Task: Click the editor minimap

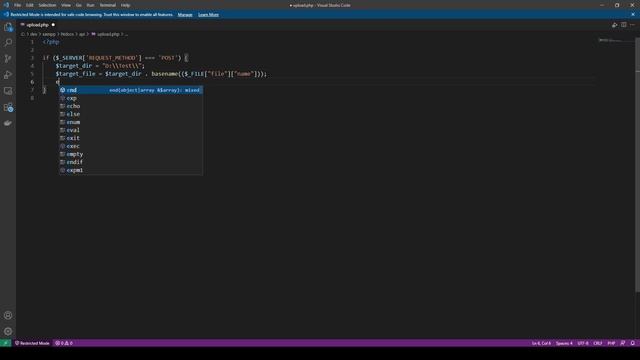Action: coord(616,40)
